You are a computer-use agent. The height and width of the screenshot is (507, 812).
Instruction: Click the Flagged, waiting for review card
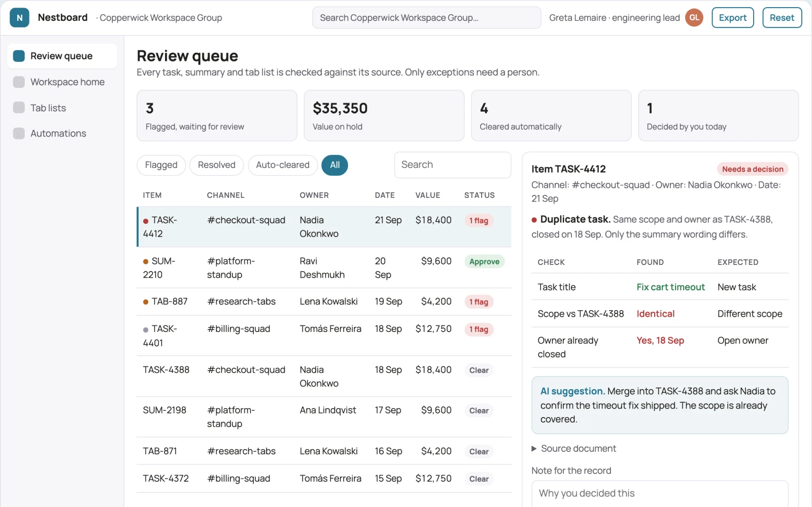coord(217,116)
